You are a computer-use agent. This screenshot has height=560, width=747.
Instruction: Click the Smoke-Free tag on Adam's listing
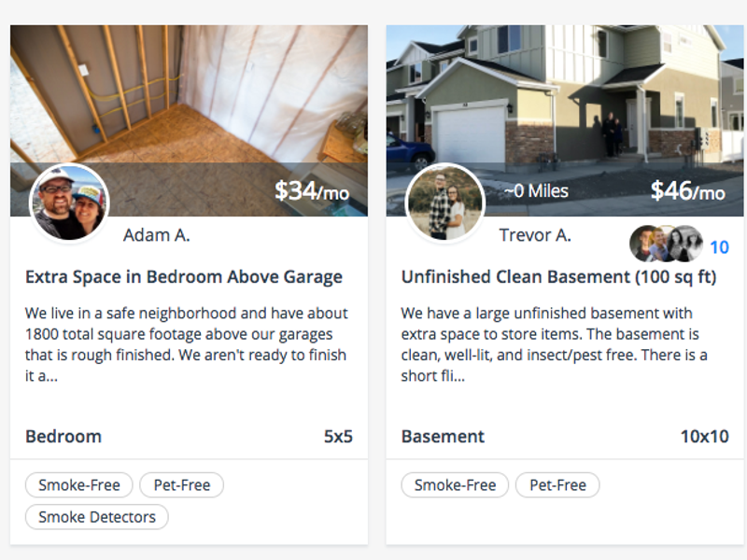pyautogui.click(x=79, y=485)
